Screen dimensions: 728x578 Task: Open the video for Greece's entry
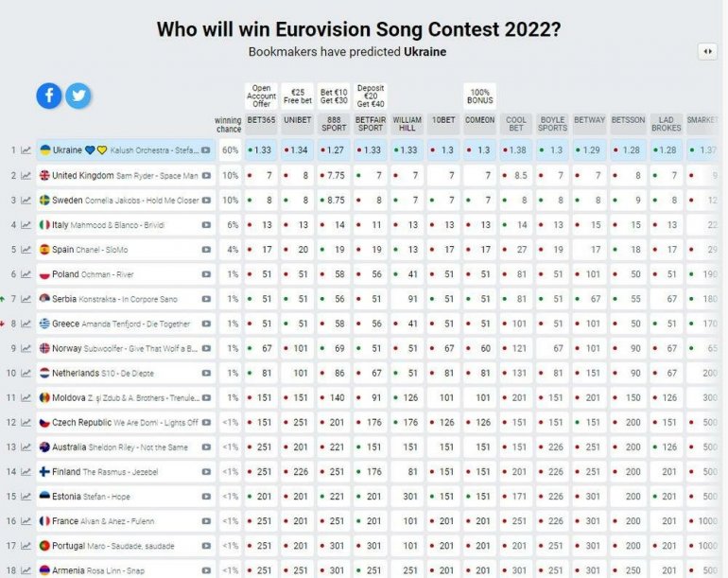[x=206, y=324]
